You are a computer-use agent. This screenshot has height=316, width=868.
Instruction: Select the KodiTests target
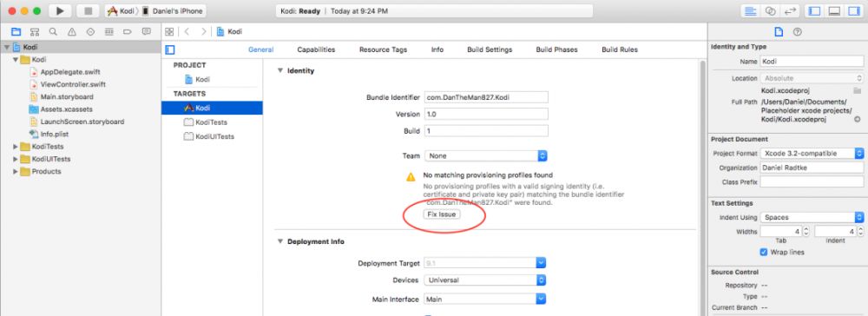212,122
